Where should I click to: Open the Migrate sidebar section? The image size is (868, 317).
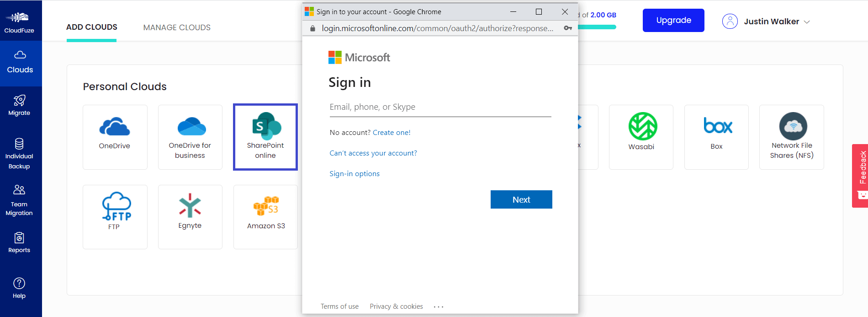point(19,105)
